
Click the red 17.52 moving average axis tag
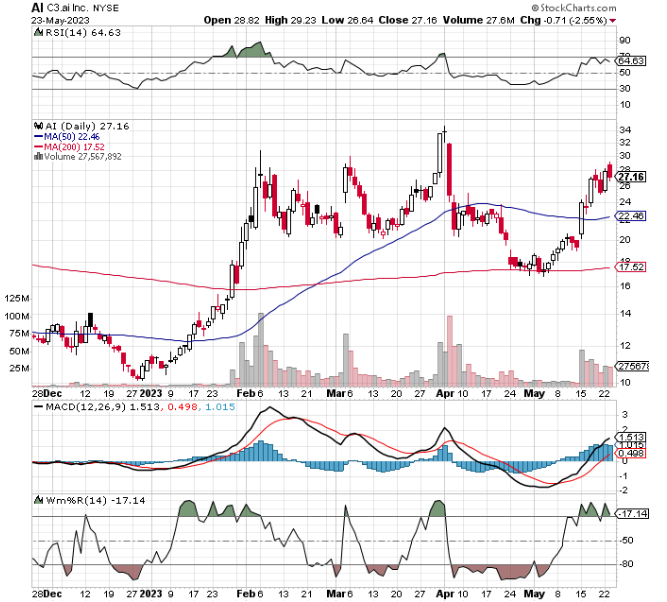631,267
